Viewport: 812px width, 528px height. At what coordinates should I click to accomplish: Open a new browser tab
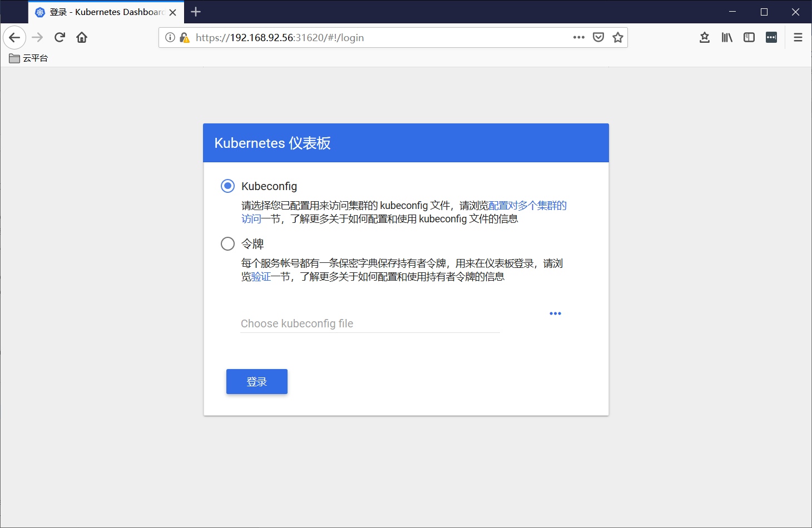point(195,12)
